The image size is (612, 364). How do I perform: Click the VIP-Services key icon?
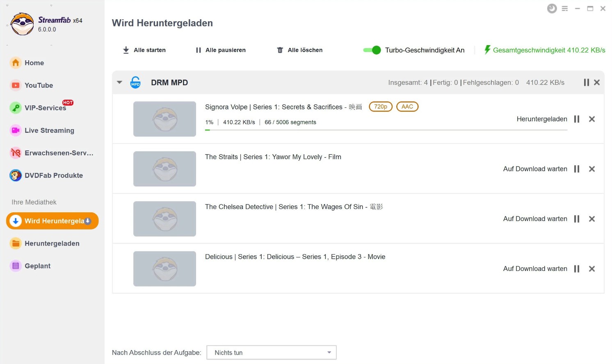pos(16,108)
